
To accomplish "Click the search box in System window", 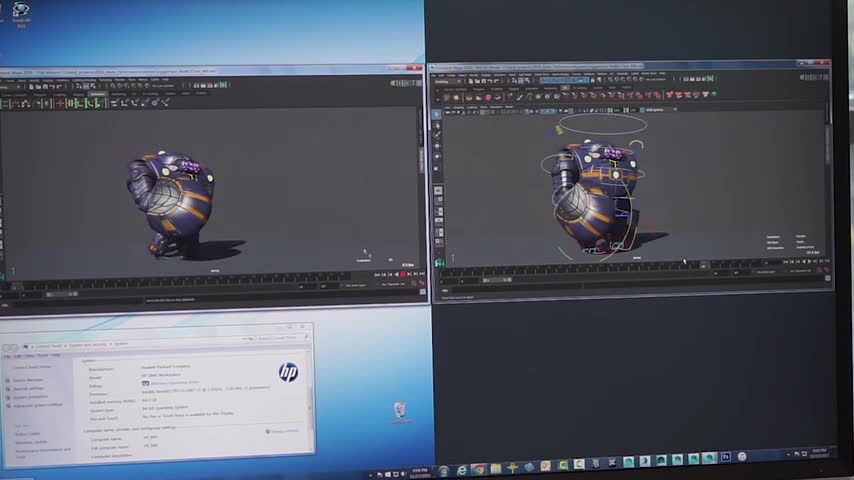I will [x=282, y=338].
